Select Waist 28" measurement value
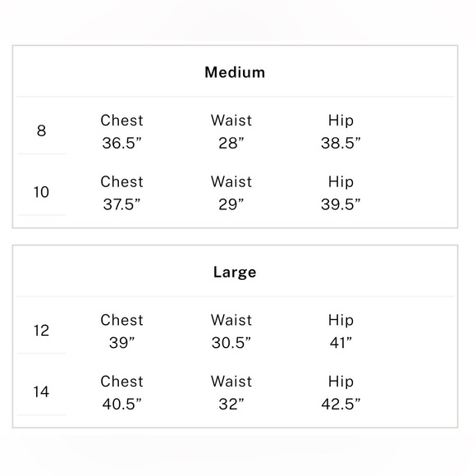 231,143
